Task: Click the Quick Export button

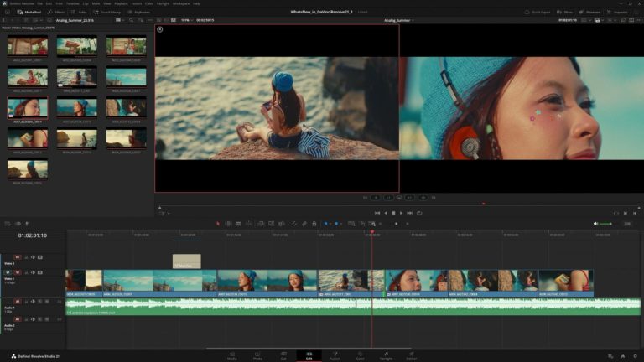Action: tap(538, 13)
